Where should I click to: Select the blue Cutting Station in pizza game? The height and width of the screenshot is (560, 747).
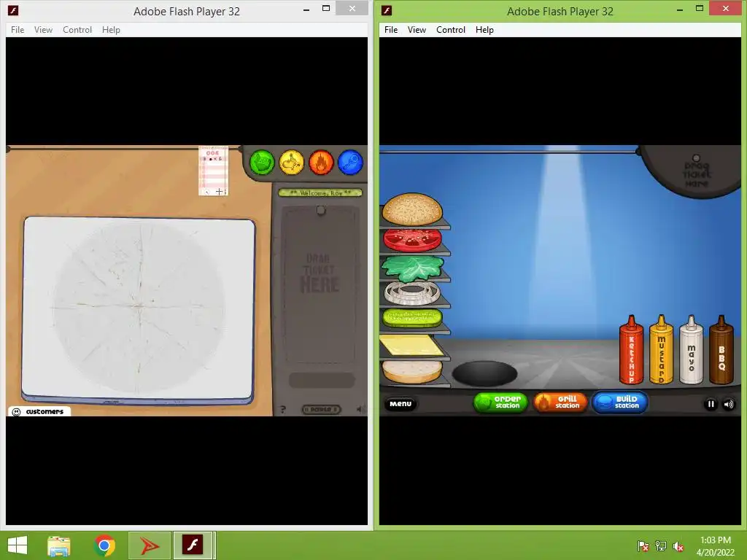click(351, 163)
